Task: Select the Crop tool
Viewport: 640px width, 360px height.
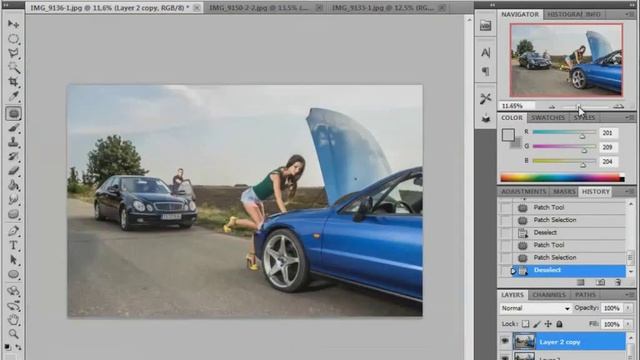Action: (x=13, y=82)
